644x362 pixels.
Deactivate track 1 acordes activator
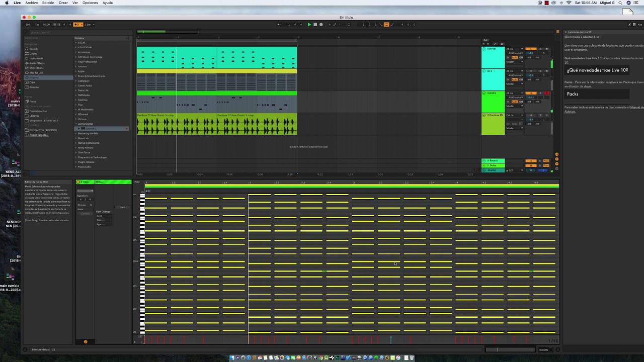530,49
